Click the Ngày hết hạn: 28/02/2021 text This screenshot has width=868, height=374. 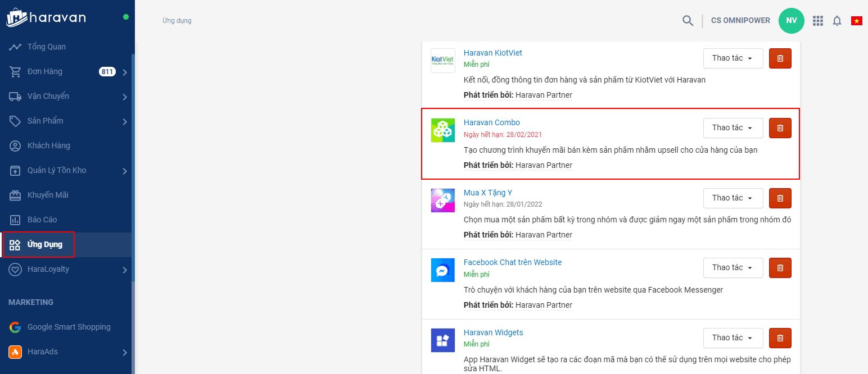[x=503, y=135]
